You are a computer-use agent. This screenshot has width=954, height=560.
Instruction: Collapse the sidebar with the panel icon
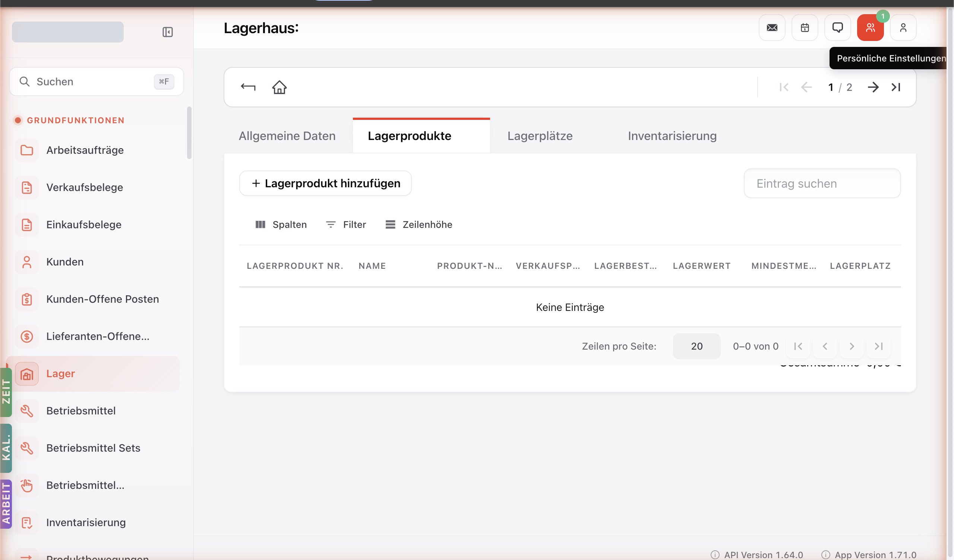pyautogui.click(x=167, y=32)
